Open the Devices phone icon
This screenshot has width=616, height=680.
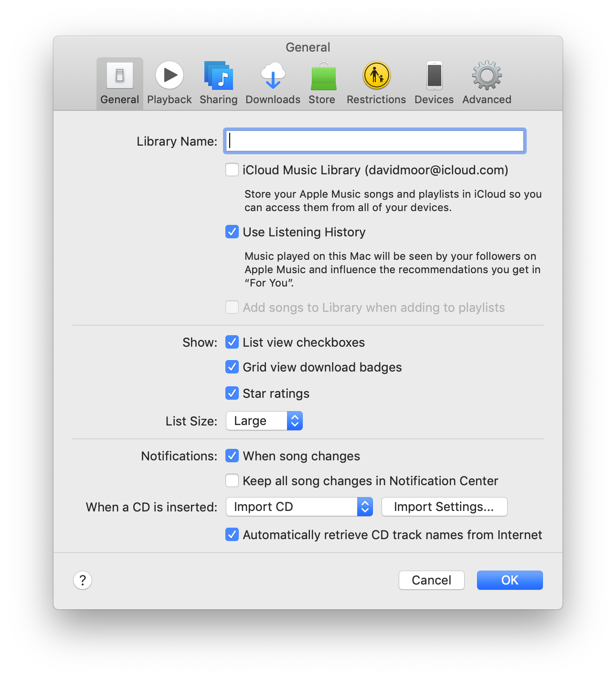(435, 75)
